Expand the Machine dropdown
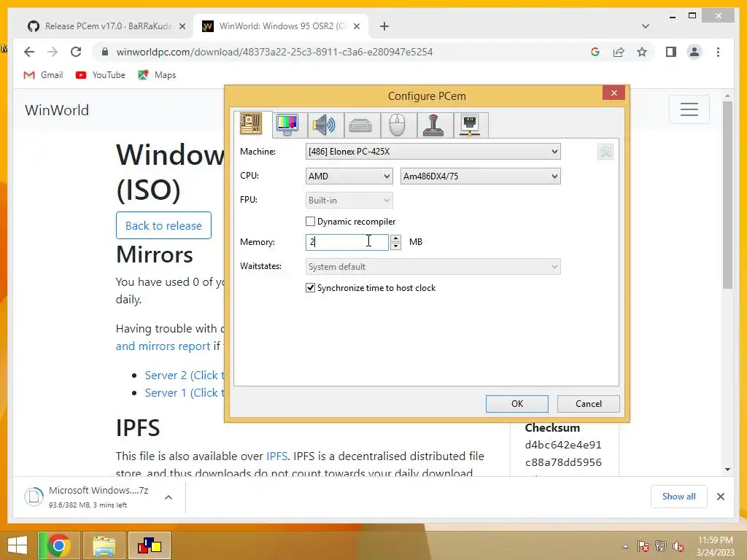The image size is (747, 560). (x=433, y=152)
